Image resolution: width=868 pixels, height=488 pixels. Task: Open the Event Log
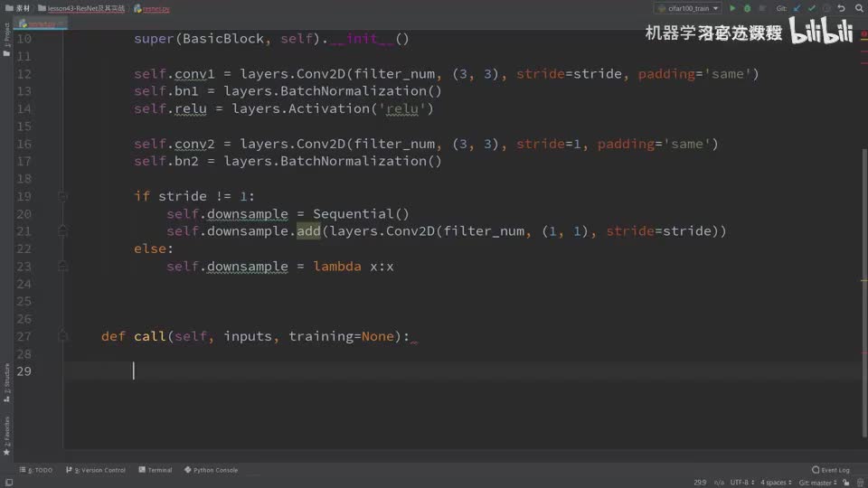(x=831, y=470)
